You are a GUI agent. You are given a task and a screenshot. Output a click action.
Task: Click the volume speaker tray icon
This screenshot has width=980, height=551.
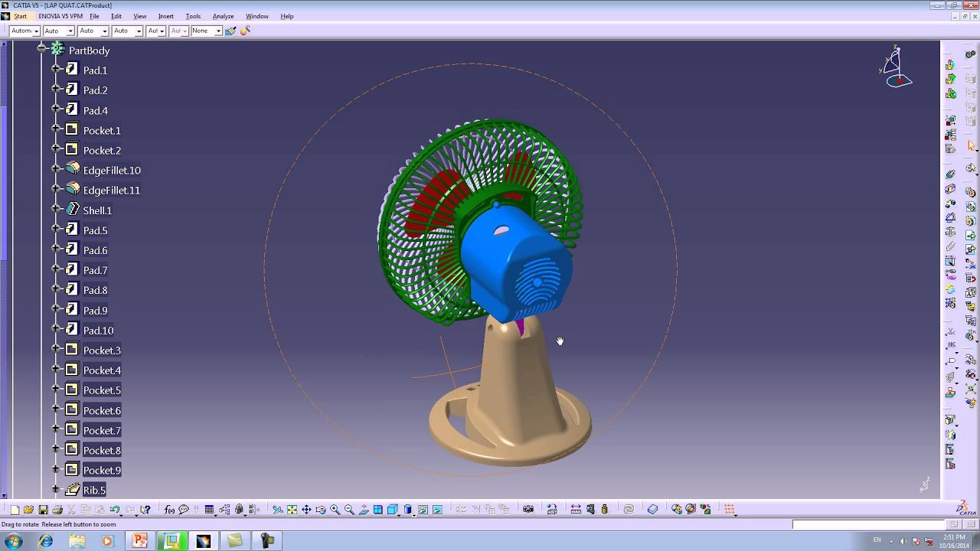pyautogui.click(x=903, y=541)
